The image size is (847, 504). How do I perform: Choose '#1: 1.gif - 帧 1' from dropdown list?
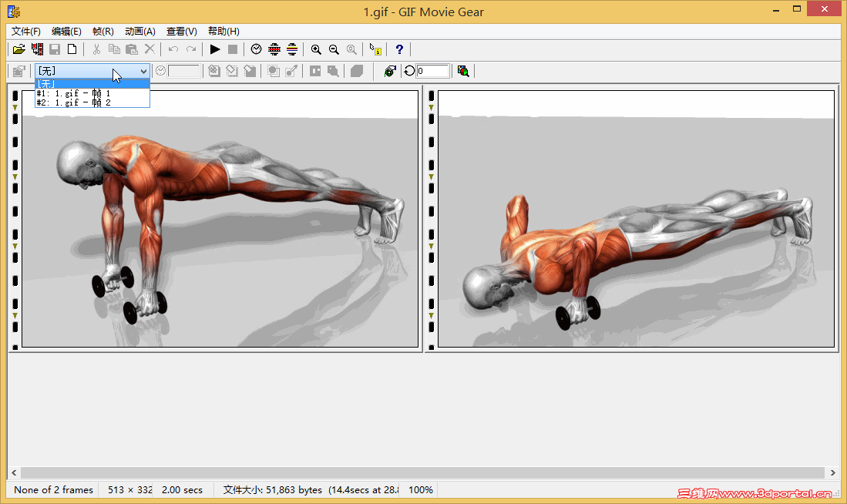pyautogui.click(x=92, y=93)
